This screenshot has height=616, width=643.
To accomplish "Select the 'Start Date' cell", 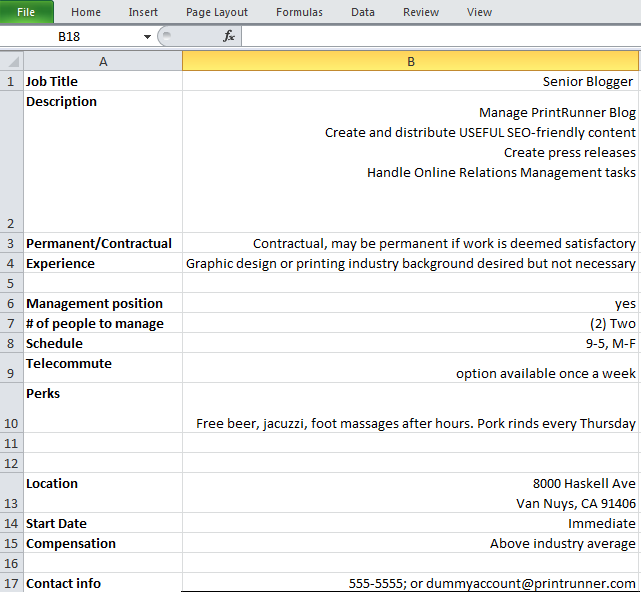I will coord(103,523).
